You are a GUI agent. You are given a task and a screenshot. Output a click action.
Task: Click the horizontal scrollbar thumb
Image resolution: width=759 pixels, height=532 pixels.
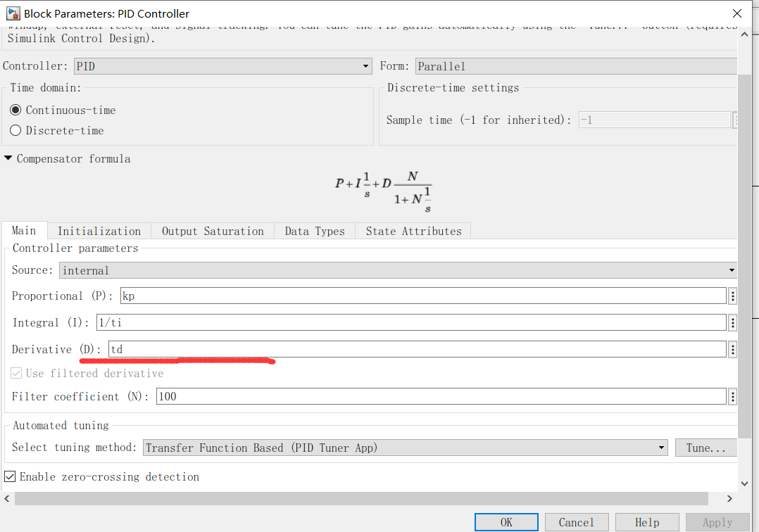tap(361, 499)
